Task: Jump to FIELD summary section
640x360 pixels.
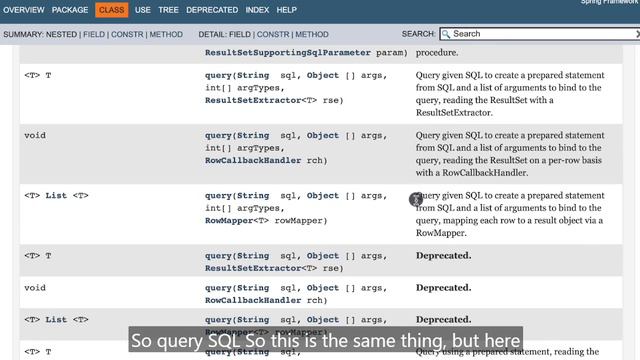Action: click(x=94, y=34)
